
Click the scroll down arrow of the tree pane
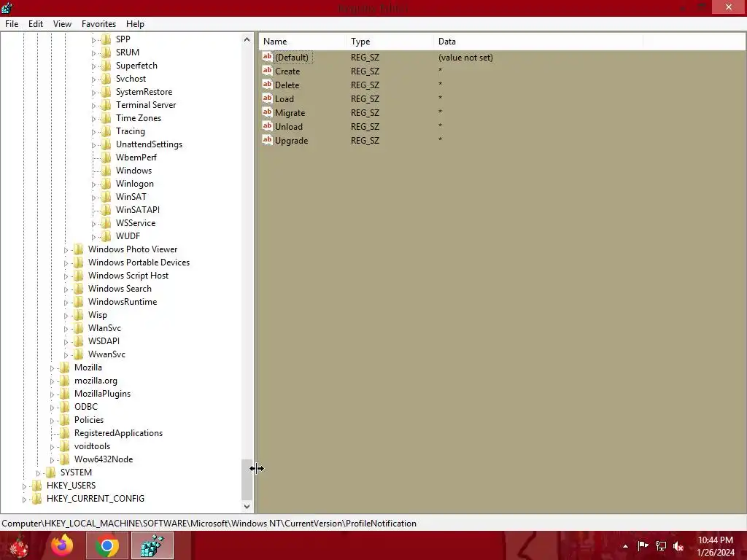pos(247,506)
